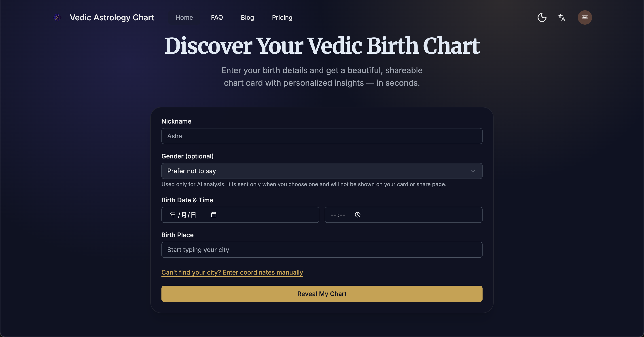
Task: Click the Nickname field containing Asha
Action: (322, 136)
